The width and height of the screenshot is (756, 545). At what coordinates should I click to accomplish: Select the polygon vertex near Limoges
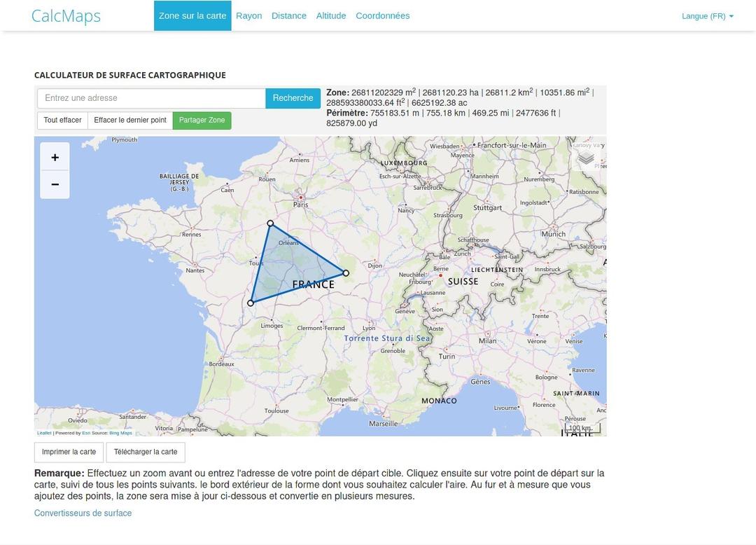coord(251,303)
